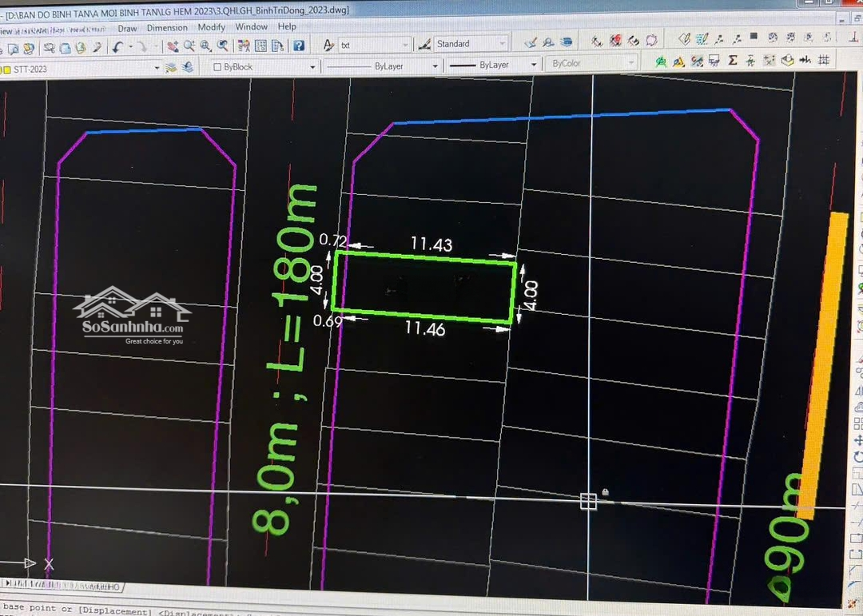Click the Help question mark icon

pos(298,46)
